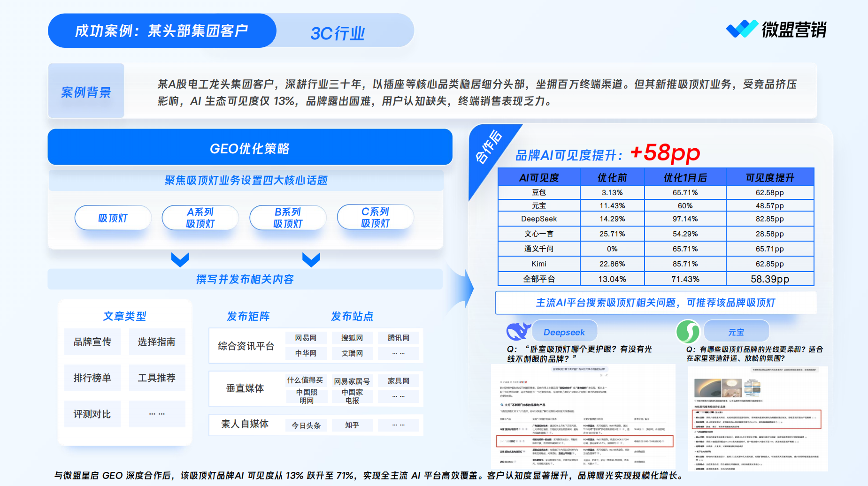
Task: Click the 58.39pp total cell
Action: click(x=770, y=279)
